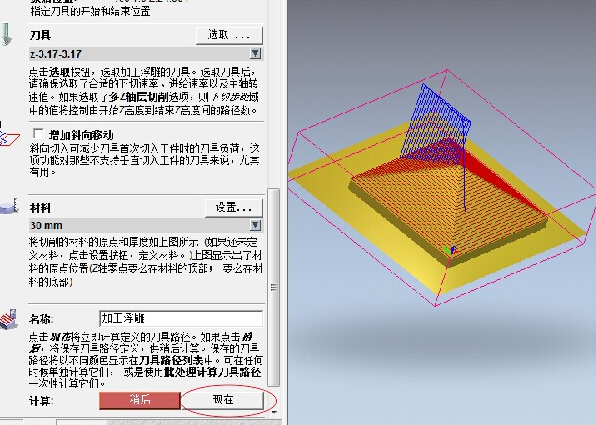Click the toolpath icon beside 名称

pos(9,319)
